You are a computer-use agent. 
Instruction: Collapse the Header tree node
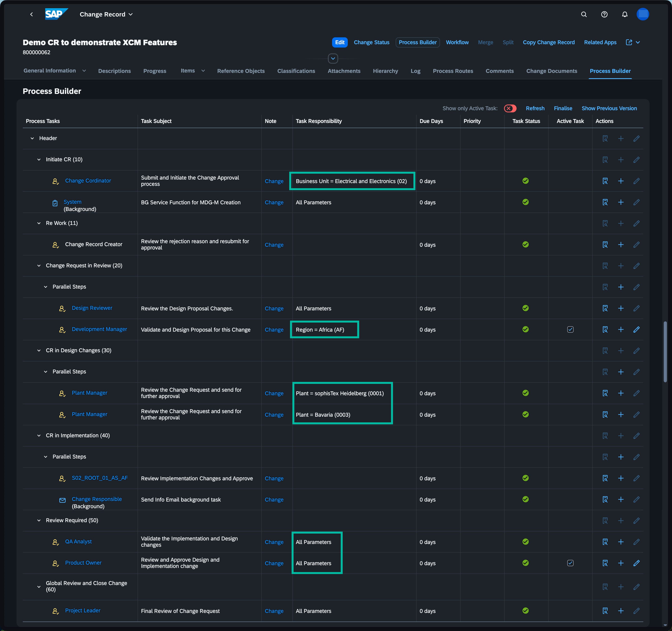[32, 138]
